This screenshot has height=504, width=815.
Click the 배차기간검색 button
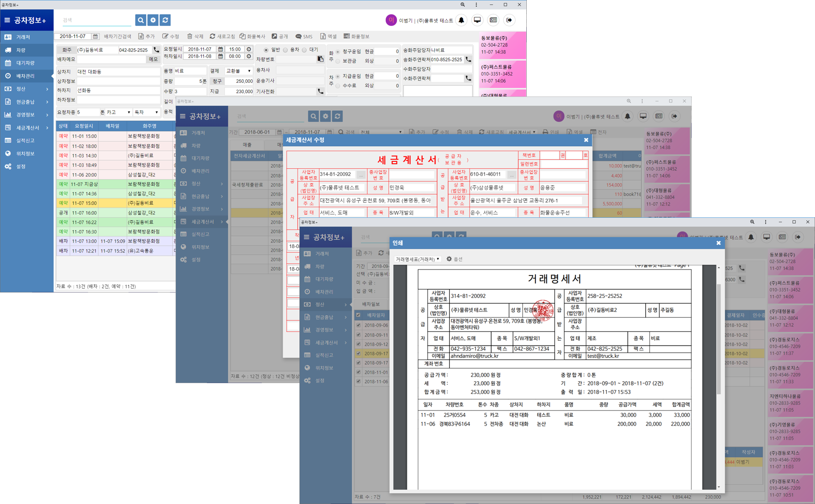[x=118, y=37]
